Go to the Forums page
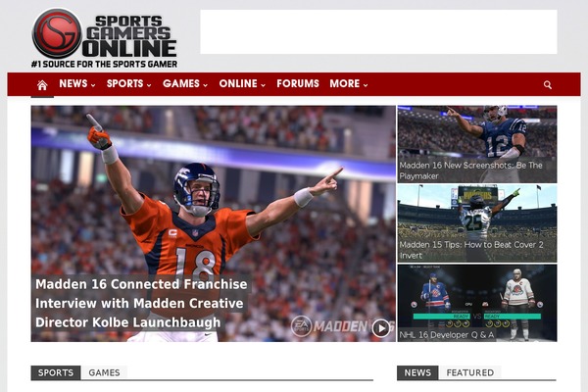Image resolution: width=588 pixels, height=392 pixels. pos(298,83)
